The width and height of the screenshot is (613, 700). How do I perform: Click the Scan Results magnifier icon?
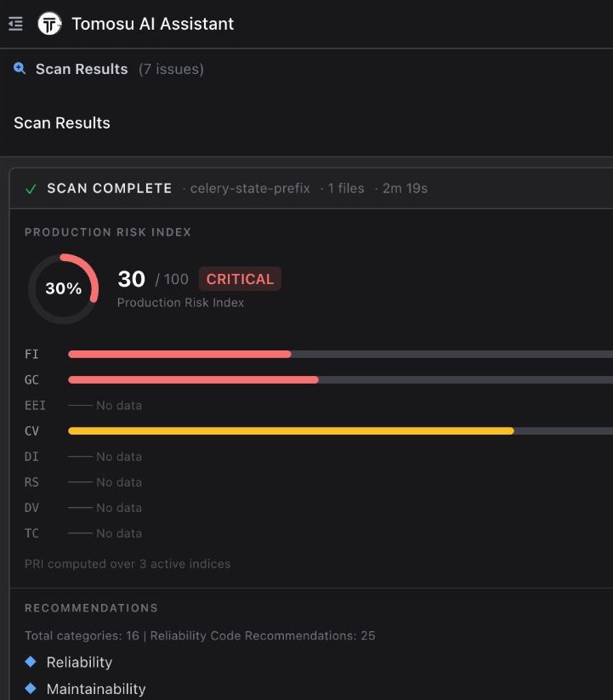point(20,68)
